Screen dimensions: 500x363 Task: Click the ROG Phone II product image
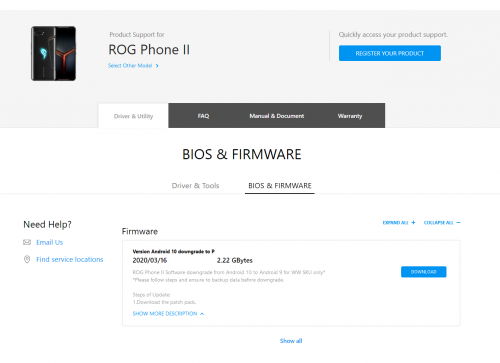pyautogui.click(x=53, y=53)
